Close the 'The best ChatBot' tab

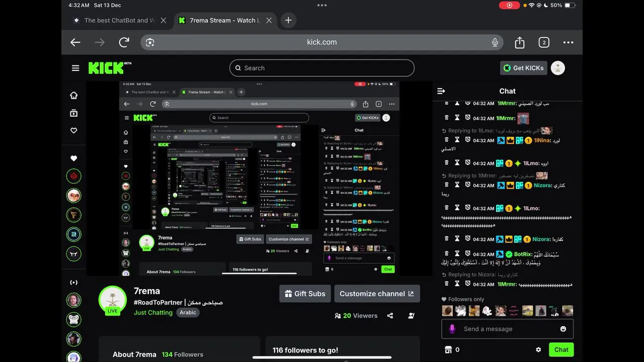(163, 21)
